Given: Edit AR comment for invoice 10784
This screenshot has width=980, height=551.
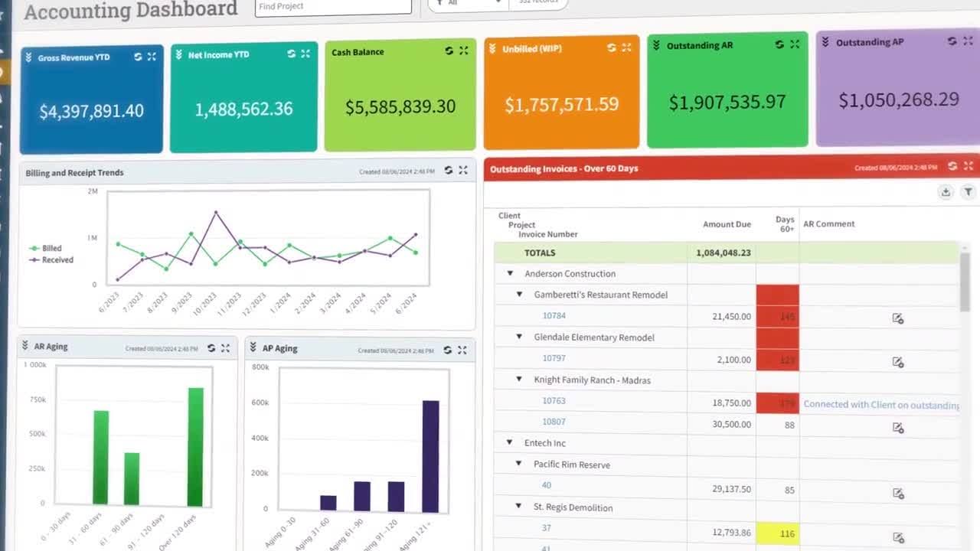Looking at the screenshot, I should (898, 318).
